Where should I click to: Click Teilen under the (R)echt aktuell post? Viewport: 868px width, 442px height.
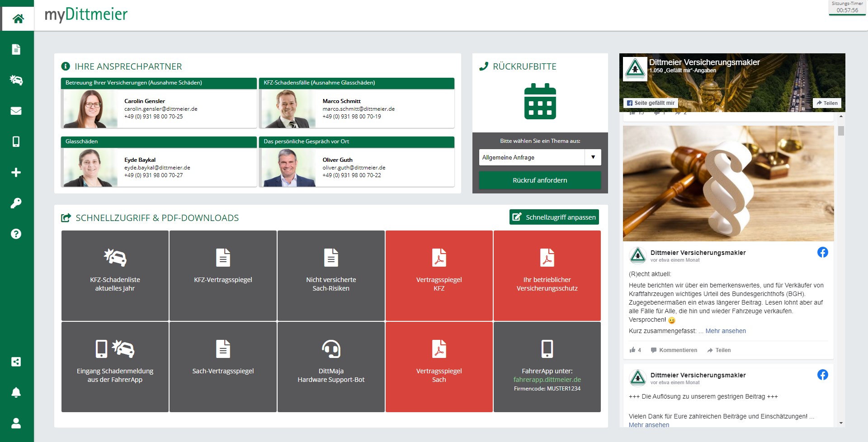[x=719, y=350]
